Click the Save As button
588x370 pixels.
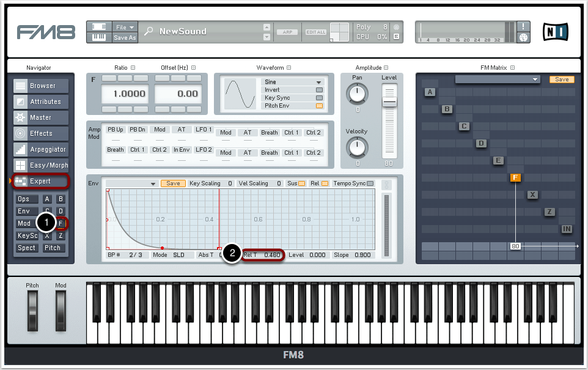[125, 38]
